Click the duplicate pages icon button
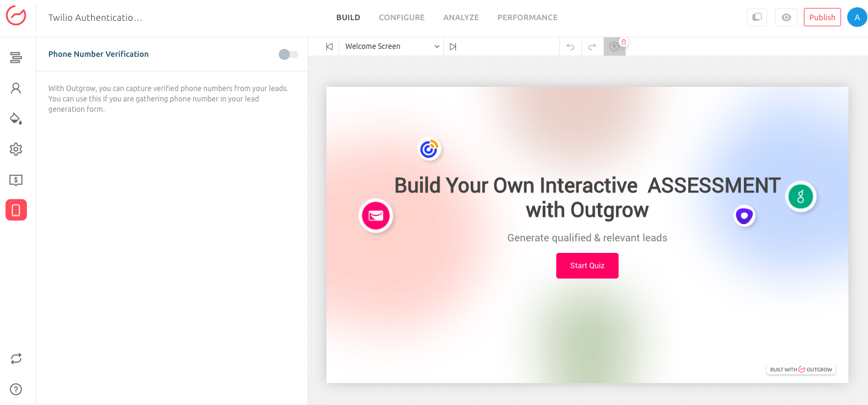This screenshot has width=868, height=405. click(757, 17)
